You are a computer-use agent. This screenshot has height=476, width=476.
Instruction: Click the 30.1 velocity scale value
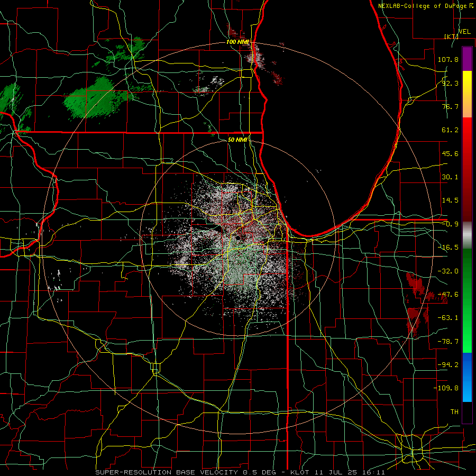[450, 177]
